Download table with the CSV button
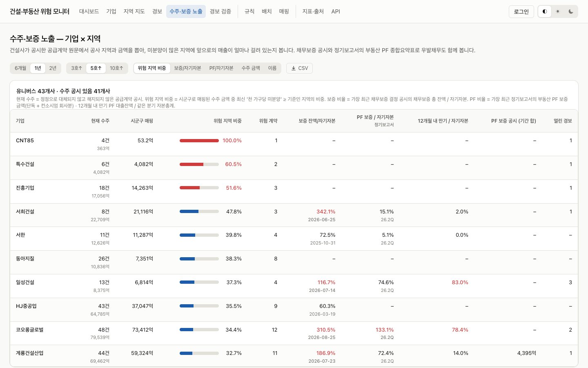 pyautogui.click(x=299, y=68)
